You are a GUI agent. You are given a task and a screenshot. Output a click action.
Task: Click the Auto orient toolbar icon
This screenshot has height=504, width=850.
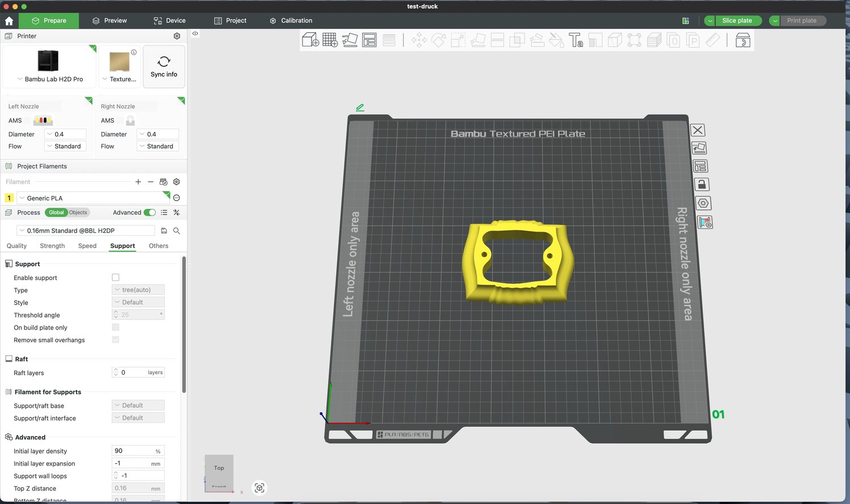coord(350,40)
